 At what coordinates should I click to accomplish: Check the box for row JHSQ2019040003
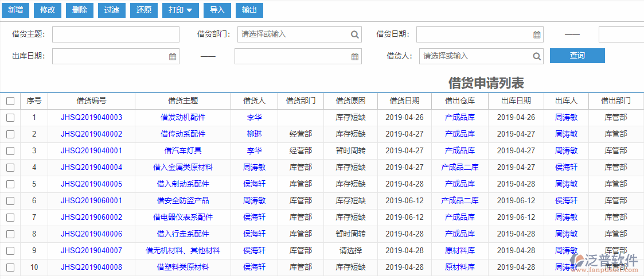tap(10, 118)
